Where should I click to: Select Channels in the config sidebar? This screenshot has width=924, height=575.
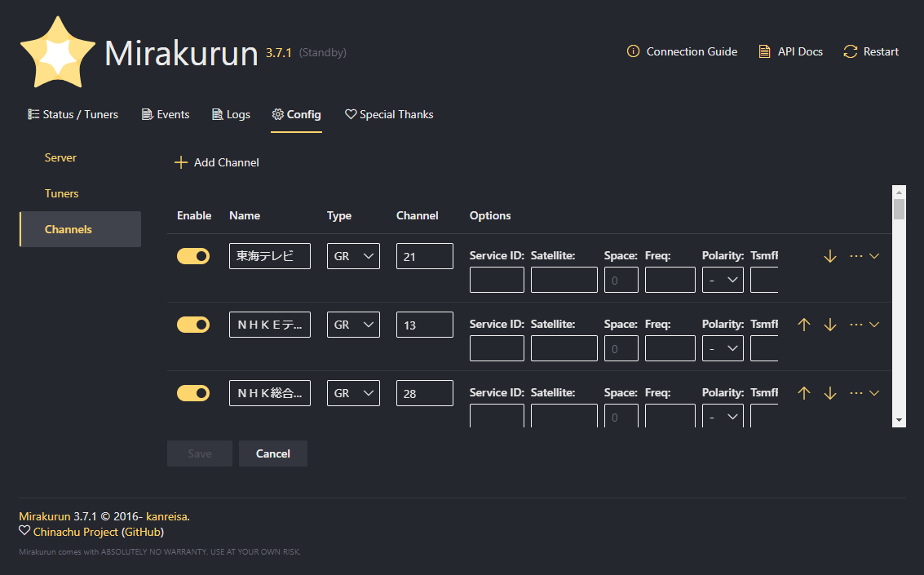pyautogui.click(x=80, y=229)
